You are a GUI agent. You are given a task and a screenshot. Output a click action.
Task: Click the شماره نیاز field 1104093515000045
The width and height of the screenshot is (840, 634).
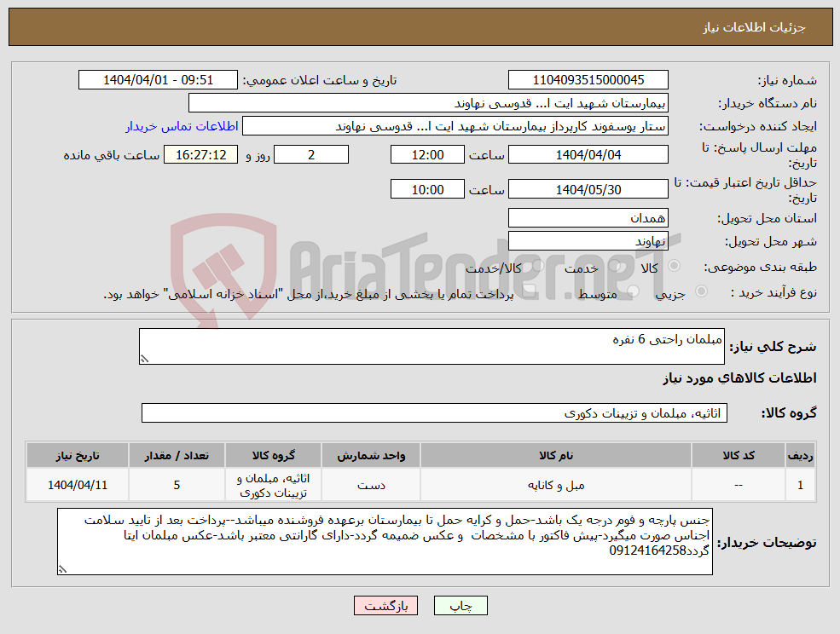coord(588,80)
